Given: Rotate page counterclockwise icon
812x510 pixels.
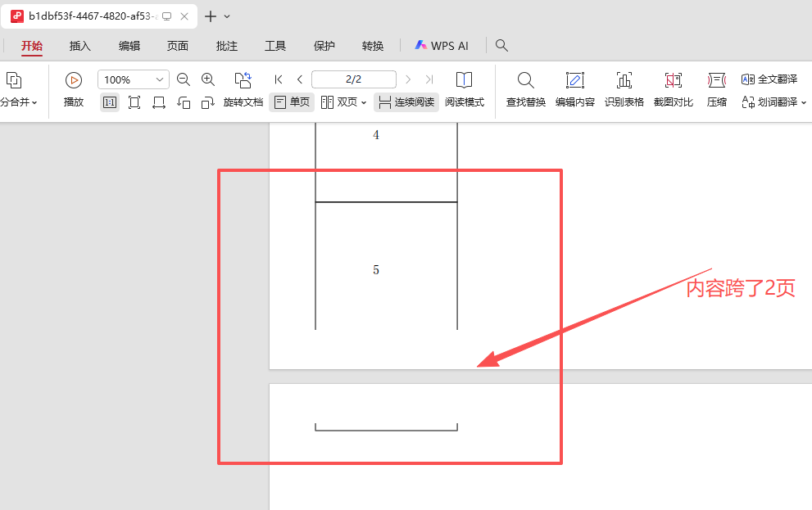Looking at the screenshot, I should (x=184, y=102).
